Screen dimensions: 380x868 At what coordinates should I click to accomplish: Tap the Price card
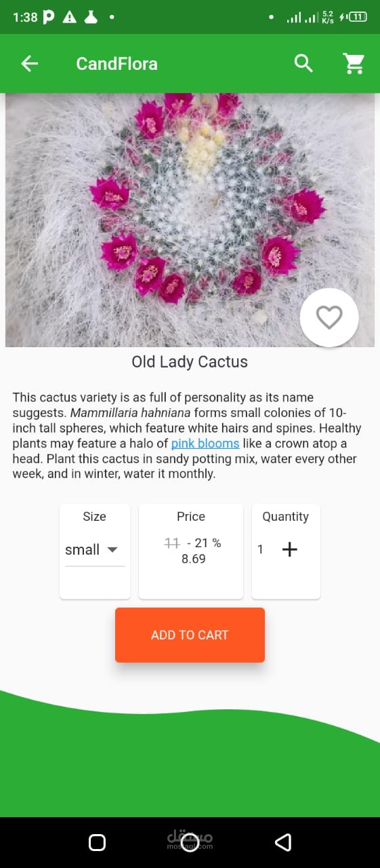(x=191, y=551)
